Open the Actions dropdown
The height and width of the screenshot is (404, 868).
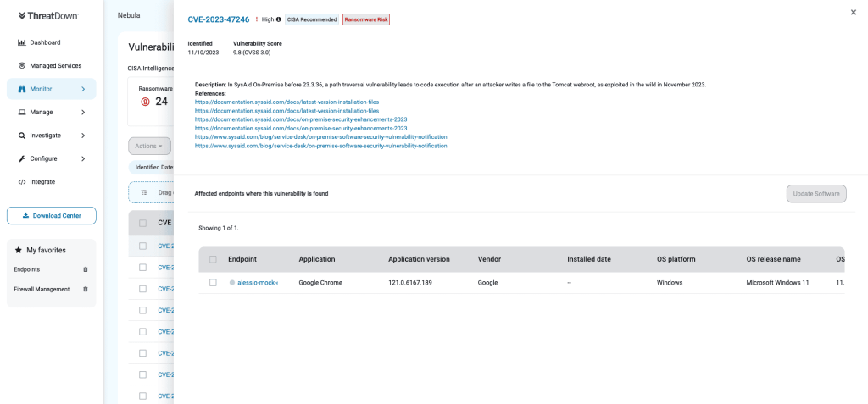pyautogui.click(x=149, y=147)
